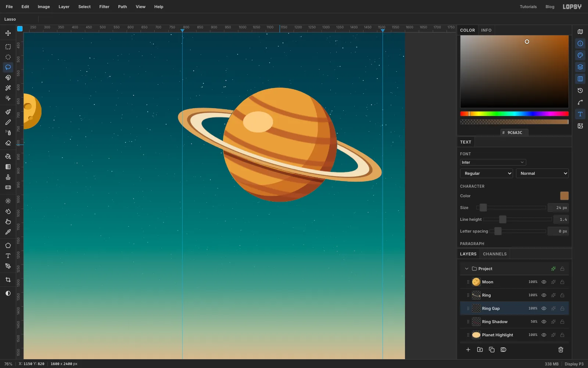Viewport: 588px width, 368px height.
Task: Click the character Color swatch
Action: (x=564, y=196)
